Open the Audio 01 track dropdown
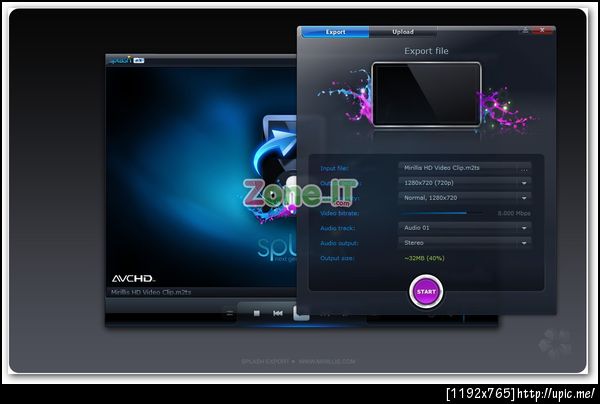Viewport: 600px width, 404px height. (465, 228)
